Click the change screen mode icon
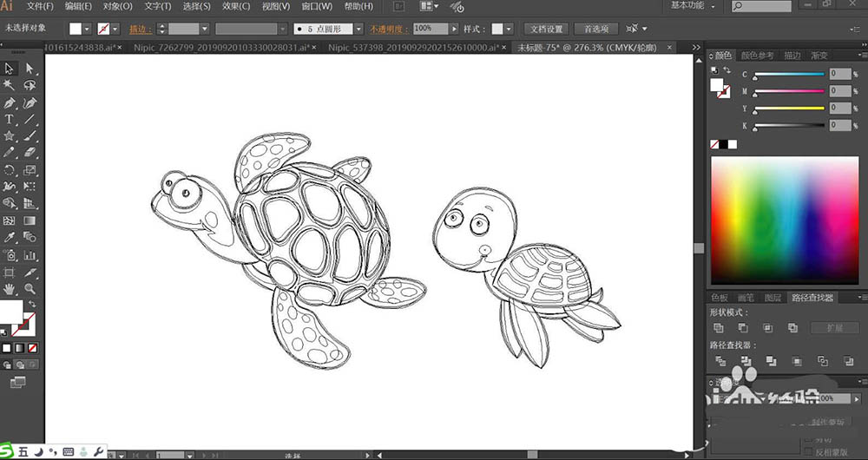The width and height of the screenshot is (868, 460). [x=17, y=382]
